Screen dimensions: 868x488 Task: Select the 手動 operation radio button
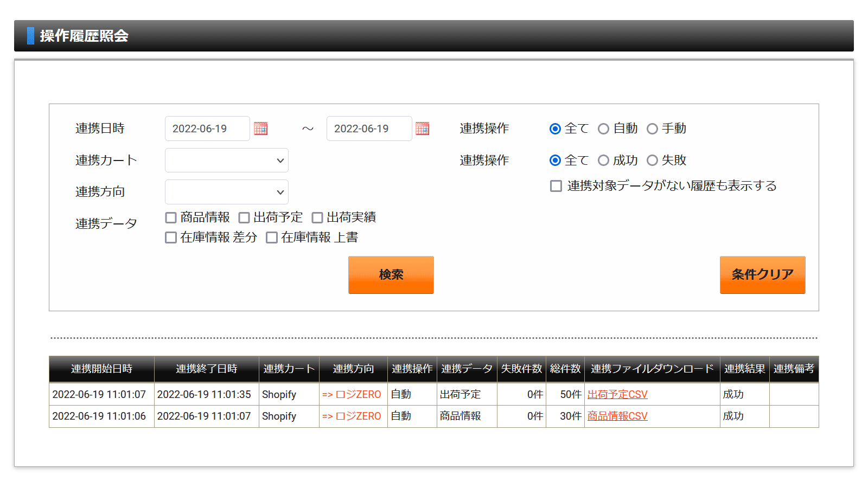652,129
